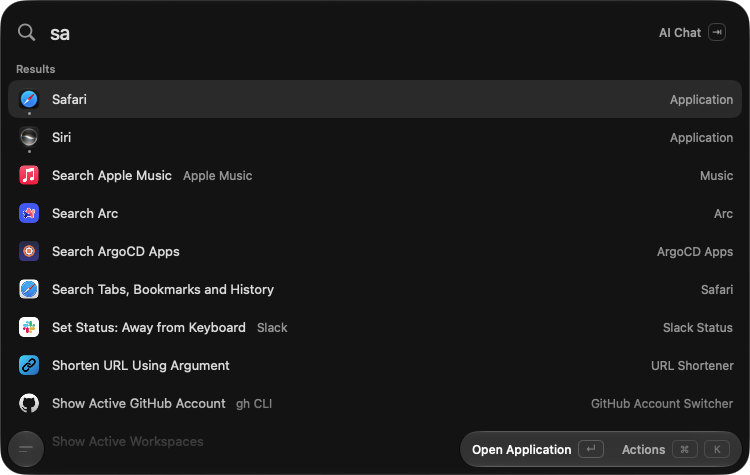Click the Return key icon next to Open Application
The image size is (750, 475).
pos(591,449)
